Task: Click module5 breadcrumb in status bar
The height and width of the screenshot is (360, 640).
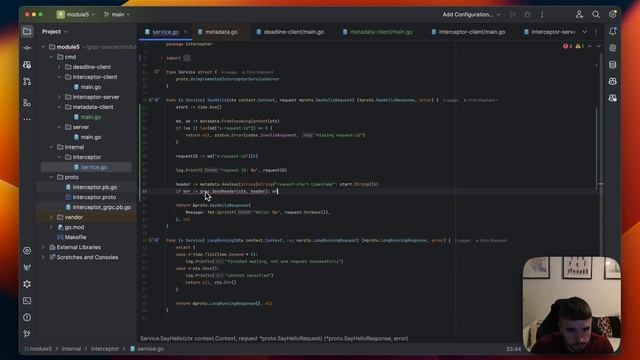Action: (38, 349)
